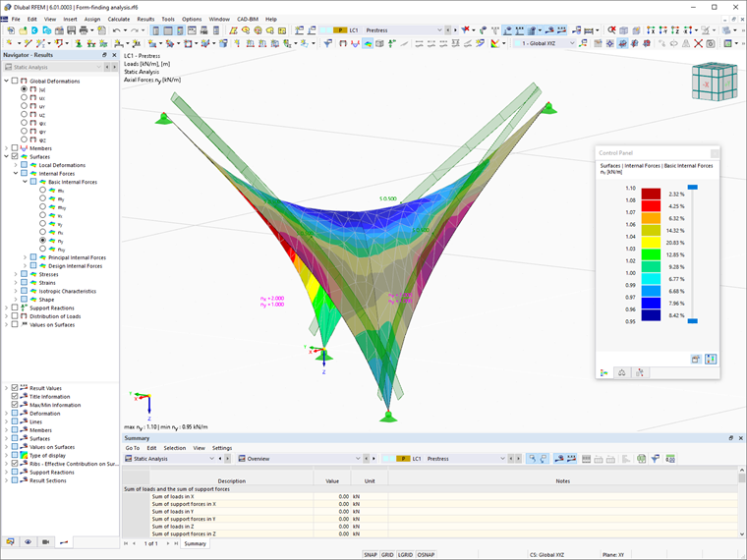
Task: Check the Support Reactions checkbox in results tree
Action: (x=15, y=308)
